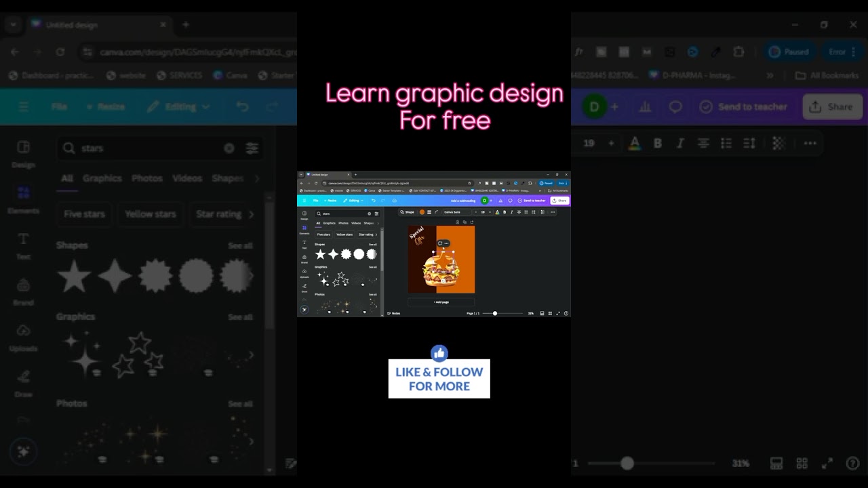The image size is (868, 488).
Task: Open Elements in the large background sidebar
Action: pyautogui.click(x=23, y=200)
